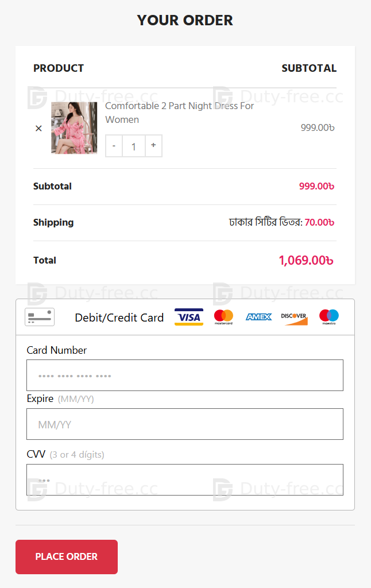This screenshot has width=371, height=588.
Task: Click the Dhaka city shipping option text
Action: [x=266, y=222]
